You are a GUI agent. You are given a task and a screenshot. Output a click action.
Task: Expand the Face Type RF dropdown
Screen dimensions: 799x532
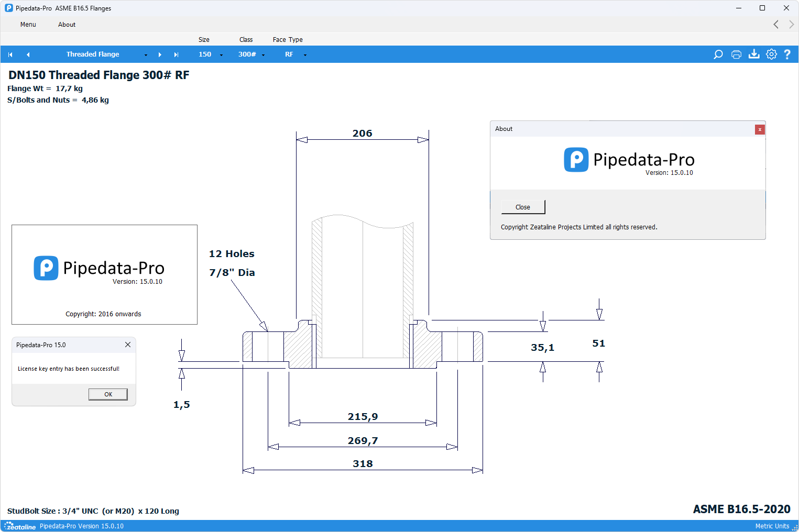[x=305, y=55]
